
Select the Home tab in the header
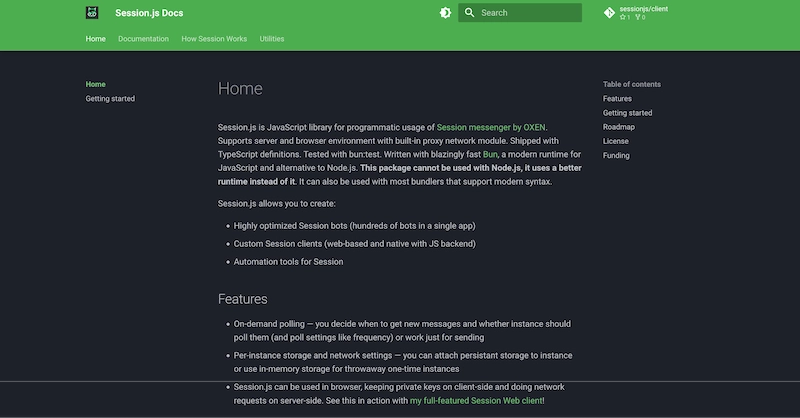(x=96, y=39)
